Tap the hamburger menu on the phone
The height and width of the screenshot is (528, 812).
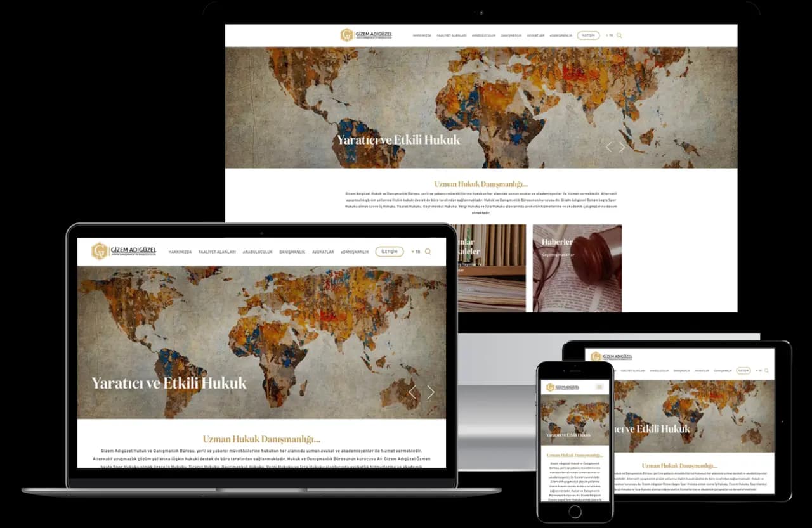coord(599,387)
